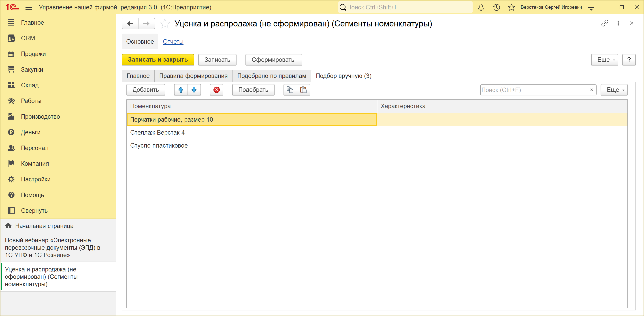Copy rows to clipboard icon
This screenshot has height=316, width=644.
tap(290, 90)
